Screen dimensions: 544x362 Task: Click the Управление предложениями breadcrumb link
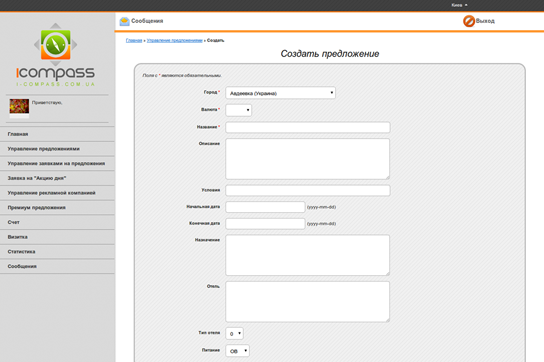tap(175, 41)
